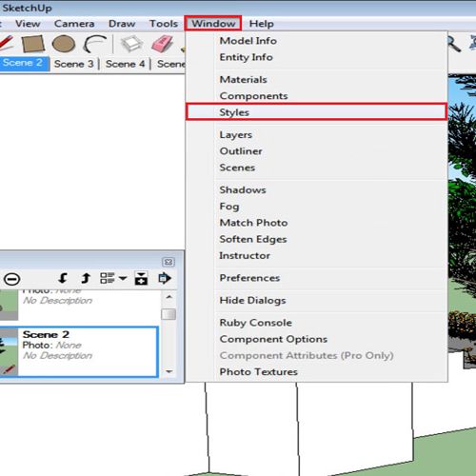Image resolution: width=476 pixels, height=476 pixels.
Task: Close the Scenes dialog panel
Action: pyautogui.click(x=169, y=262)
